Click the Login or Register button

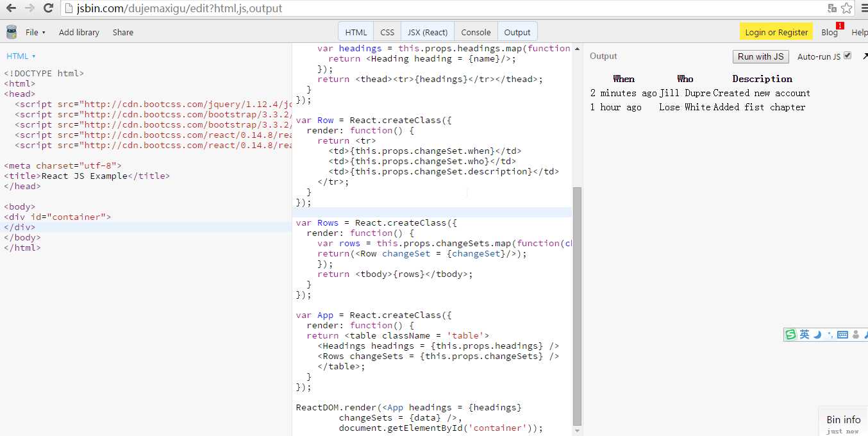776,32
